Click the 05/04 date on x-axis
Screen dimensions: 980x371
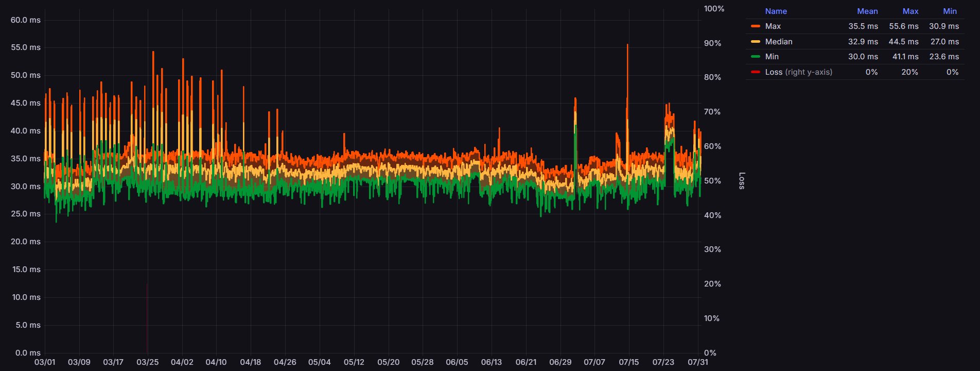(x=319, y=362)
